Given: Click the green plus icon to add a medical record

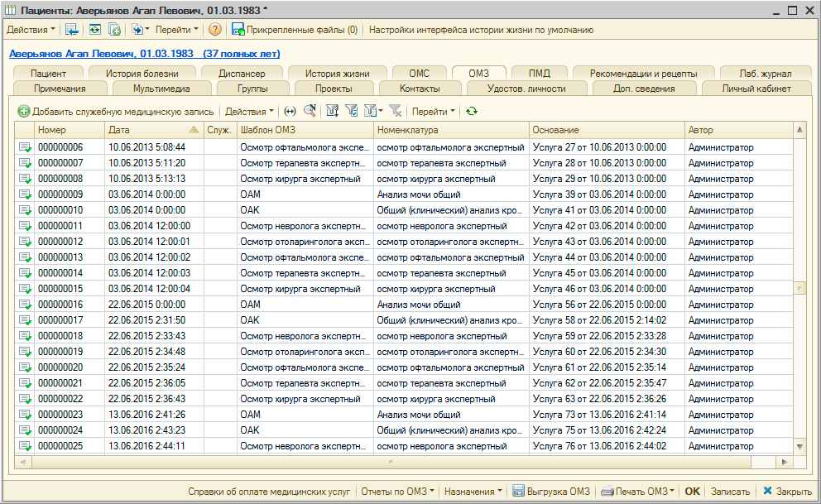Looking at the screenshot, I should tap(24, 111).
